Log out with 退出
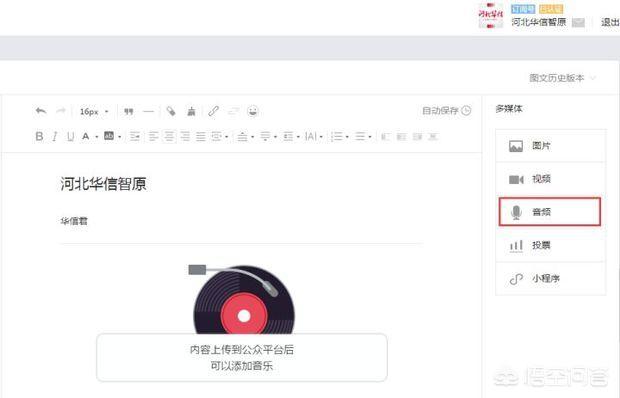Viewport: 620px width, 398px height. (610, 22)
